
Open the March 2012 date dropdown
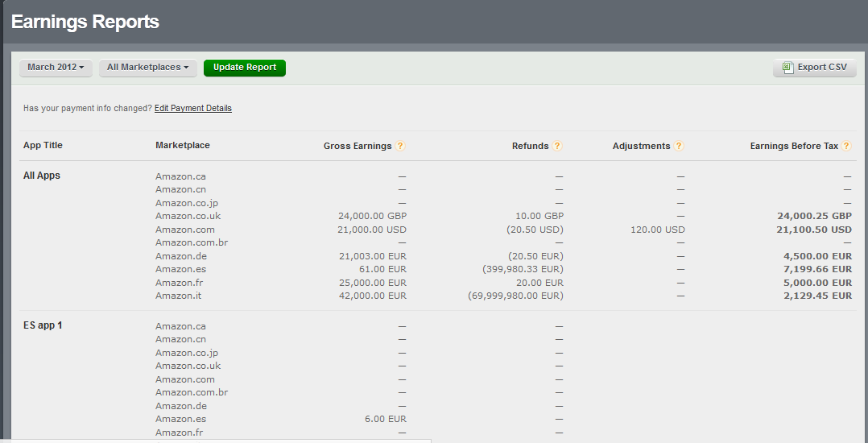coord(56,68)
